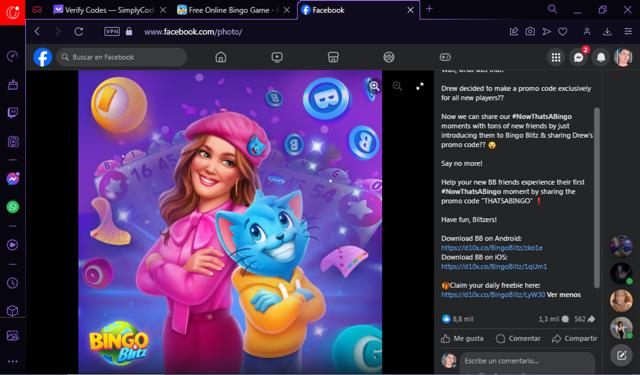
Task: Click the site security lock icon
Action: click(x=129, y=31)
